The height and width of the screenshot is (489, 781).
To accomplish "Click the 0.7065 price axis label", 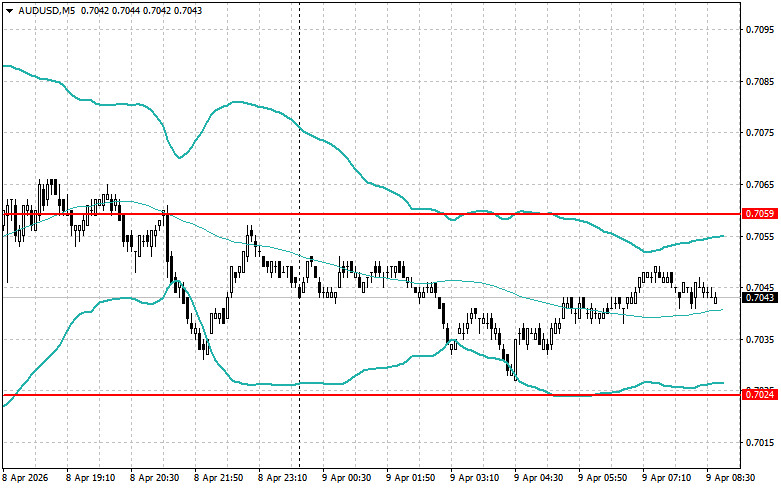I will (x=760, y=184).
